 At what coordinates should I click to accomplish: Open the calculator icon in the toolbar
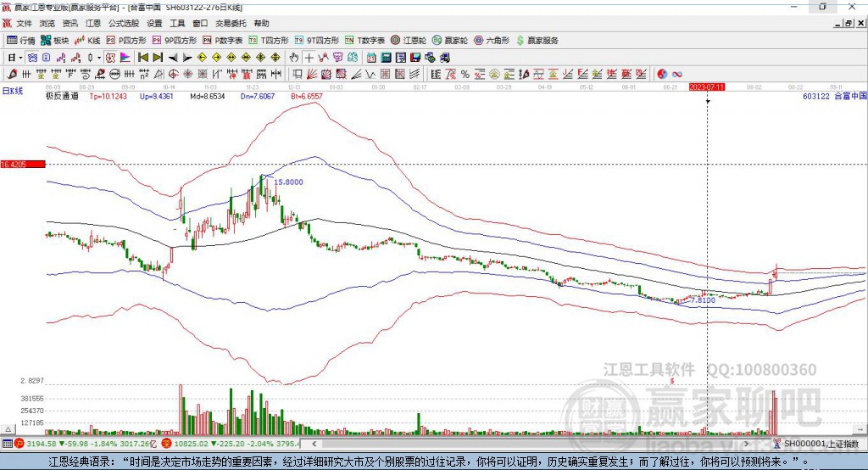pyautogui.click(x=386, y=58)
